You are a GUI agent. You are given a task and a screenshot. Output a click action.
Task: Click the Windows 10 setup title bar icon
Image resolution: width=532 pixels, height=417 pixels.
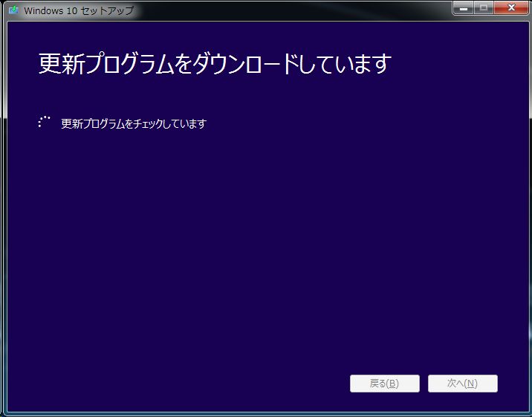click(x=13, y=10)
